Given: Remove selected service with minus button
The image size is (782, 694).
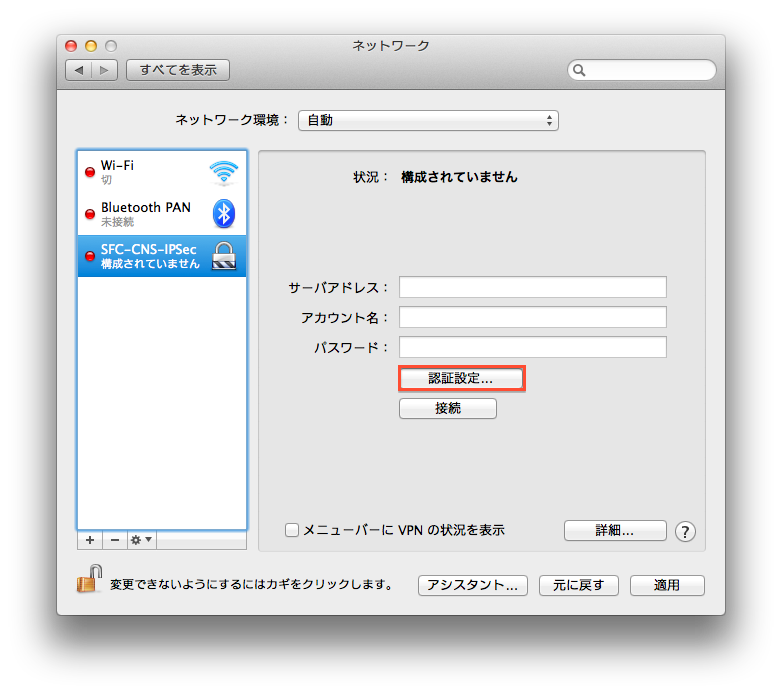Looking at the screenshot, I should point(114,540).
